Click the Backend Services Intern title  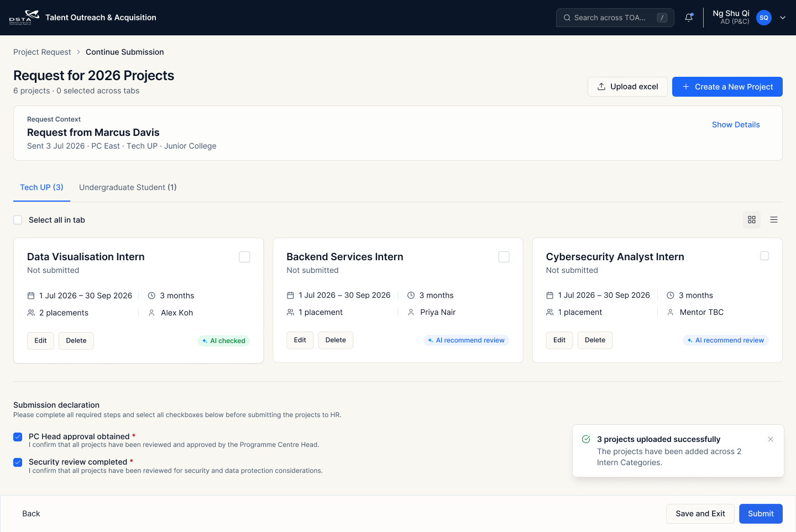pos(345,257)
